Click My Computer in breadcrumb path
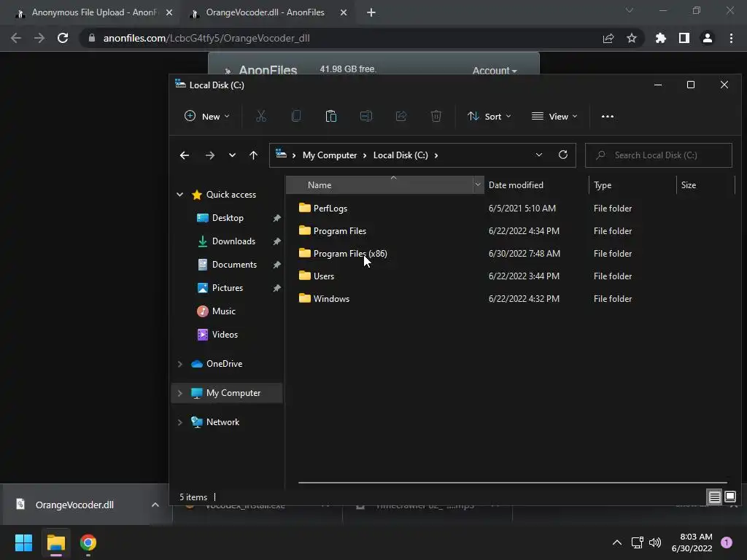 coord(330,155)
